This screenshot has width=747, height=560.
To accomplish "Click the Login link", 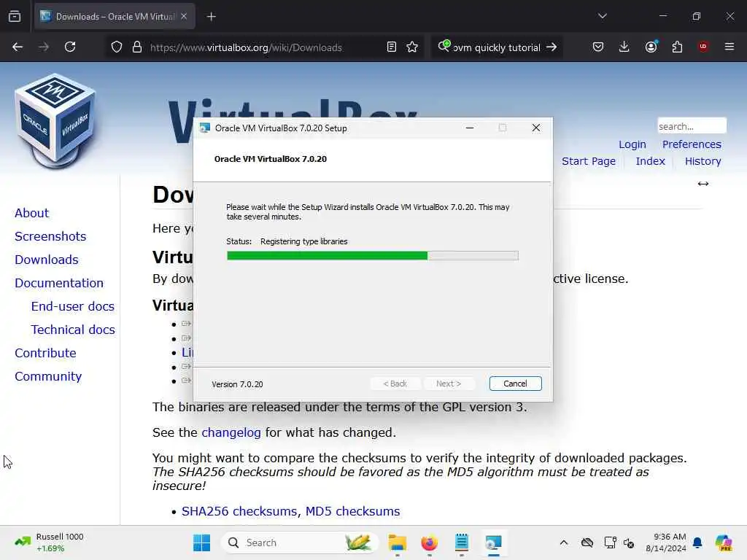I will (632, 144).
